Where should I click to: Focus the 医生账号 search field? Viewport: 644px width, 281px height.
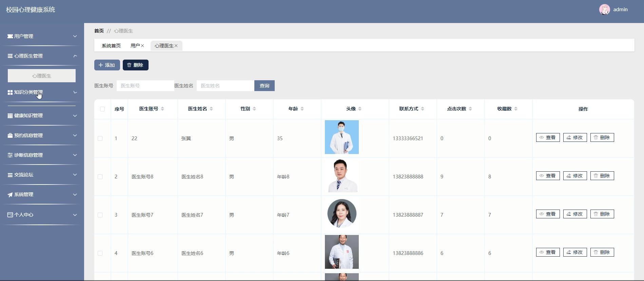(x=145, y=86)
